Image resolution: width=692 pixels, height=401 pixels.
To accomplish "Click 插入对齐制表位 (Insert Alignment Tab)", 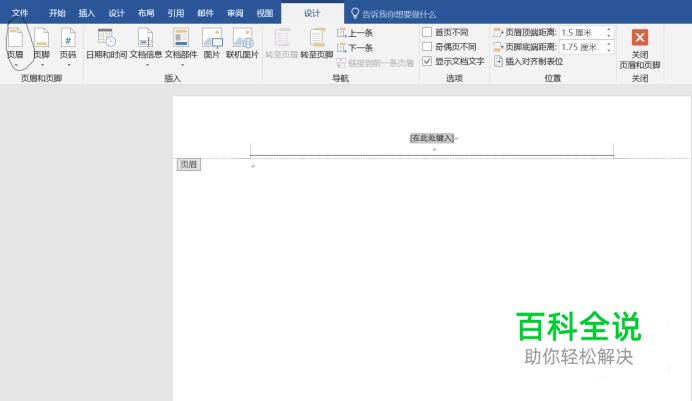I will 528,61.
